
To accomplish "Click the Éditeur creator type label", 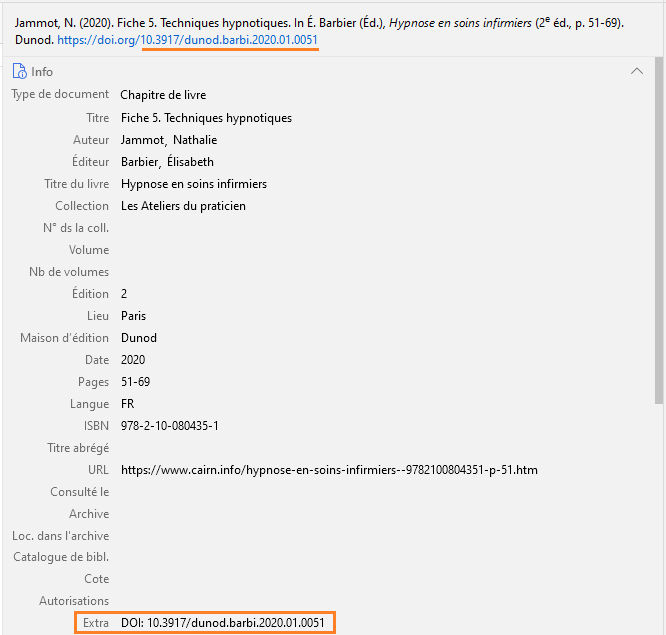I will [x=90, y=162].
